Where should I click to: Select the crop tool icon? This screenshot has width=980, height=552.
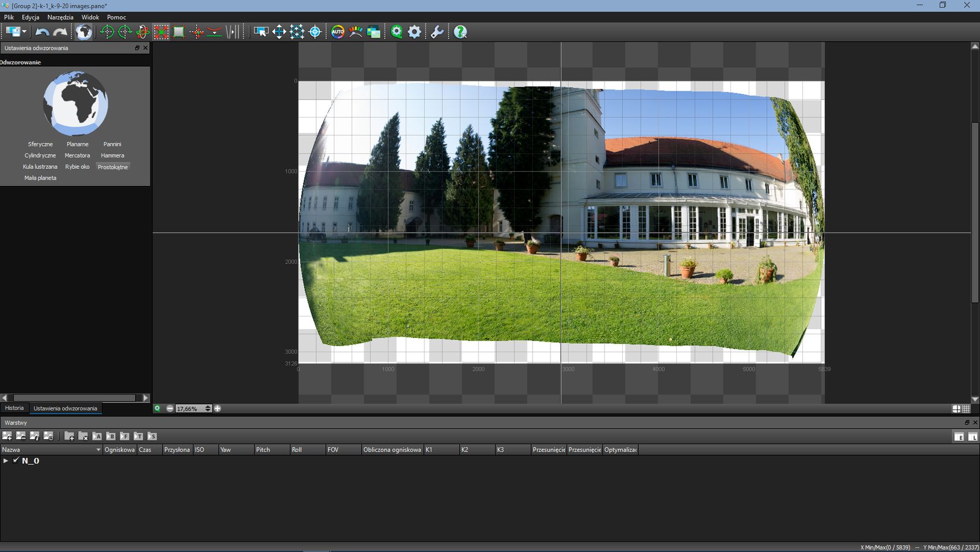click(x=178, y=32)
